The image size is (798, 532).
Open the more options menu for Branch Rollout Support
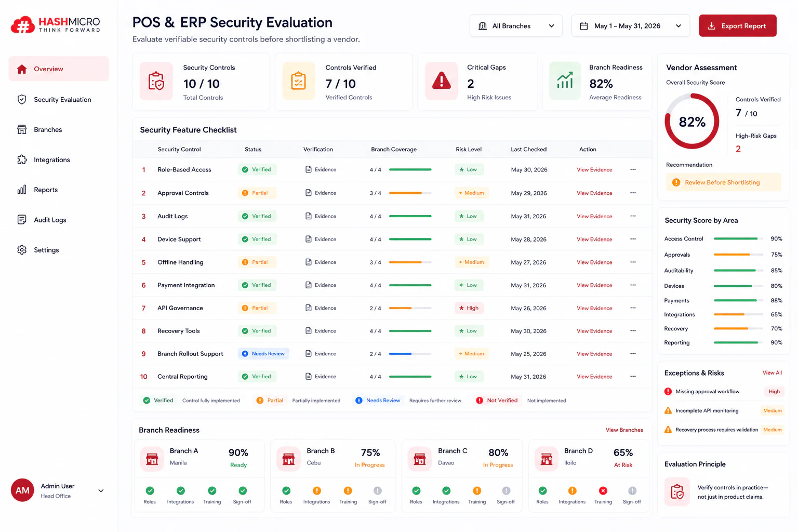pos(633,354)
